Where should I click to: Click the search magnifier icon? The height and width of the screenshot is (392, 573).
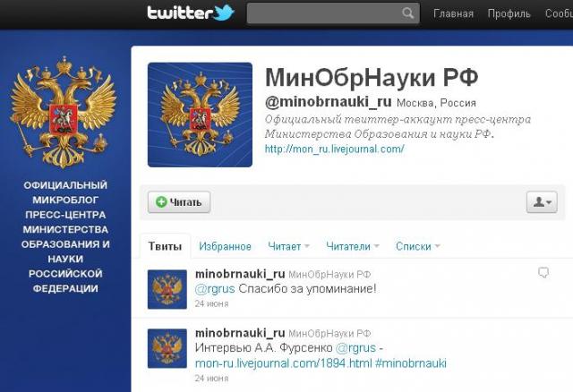click(x=408, y=13)
